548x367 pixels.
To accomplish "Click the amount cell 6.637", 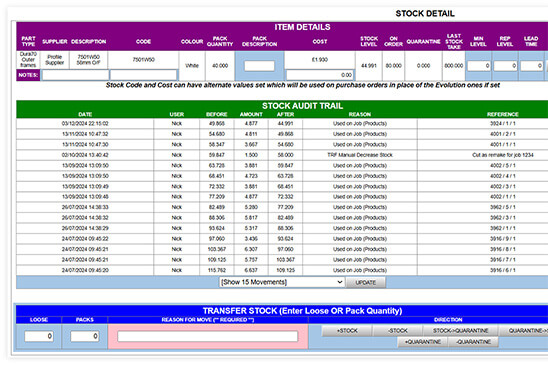I will (x=251, y=270).
